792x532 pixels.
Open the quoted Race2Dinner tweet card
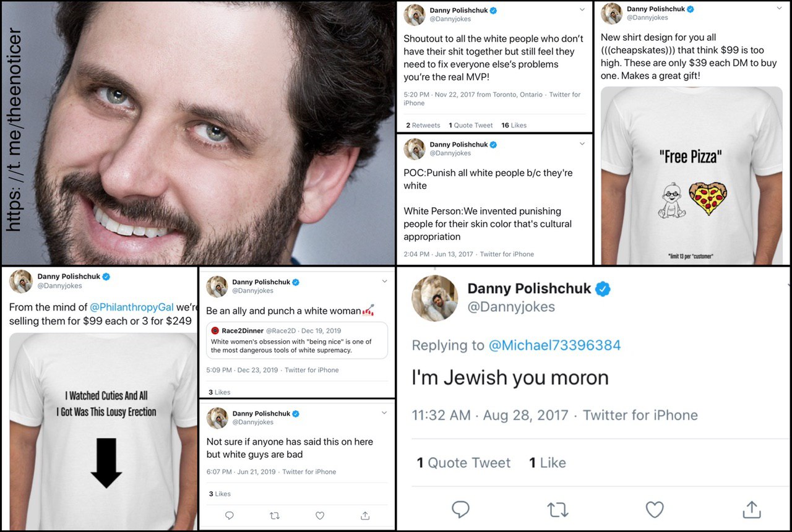click(x=296, y=340)
